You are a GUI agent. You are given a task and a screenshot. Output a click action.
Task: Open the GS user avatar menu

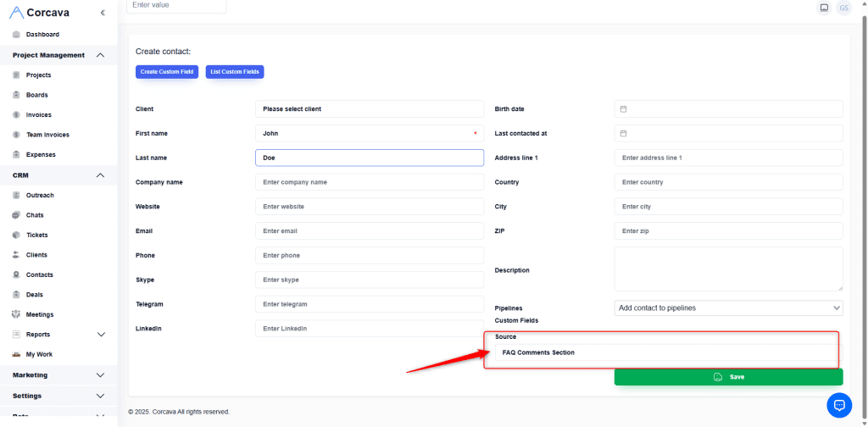pyautogui.click(x=843, y=8)
